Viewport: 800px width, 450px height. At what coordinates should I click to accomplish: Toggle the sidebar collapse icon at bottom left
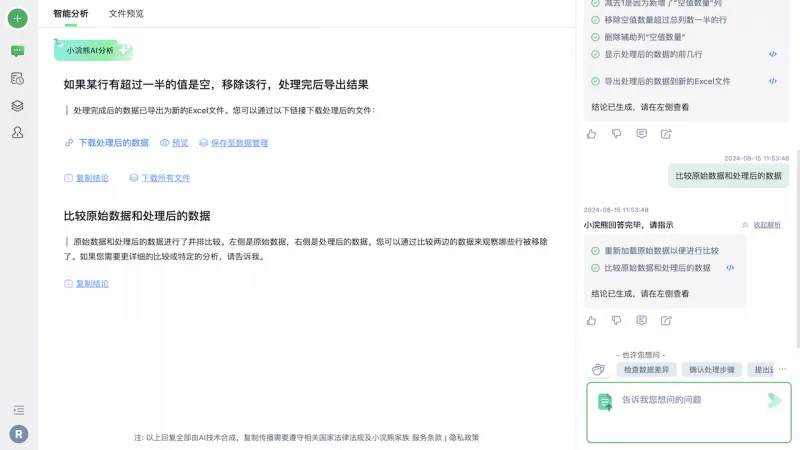coord(18,410)
